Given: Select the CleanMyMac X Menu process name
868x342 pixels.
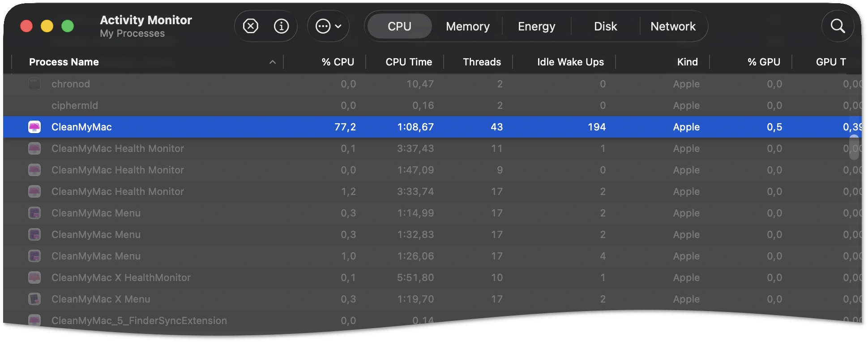Looking at the screenshot, I should [x=101, y=299].
